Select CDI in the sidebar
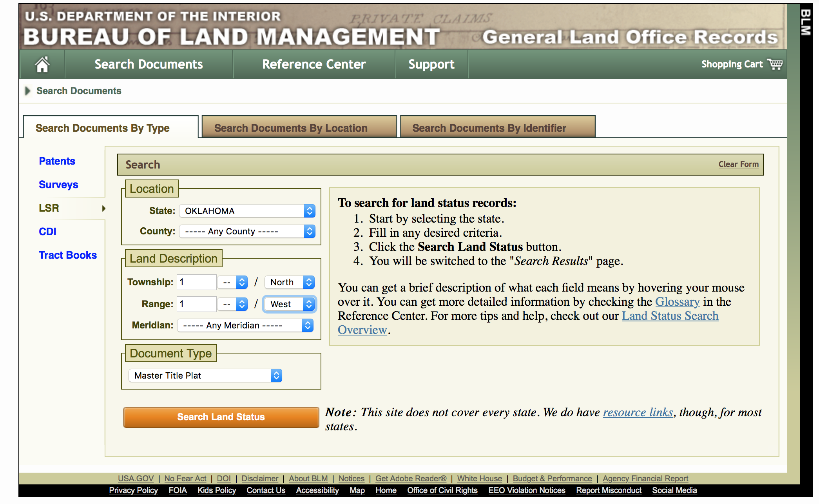This screenshot has width=819, height=504. (47, 232)
